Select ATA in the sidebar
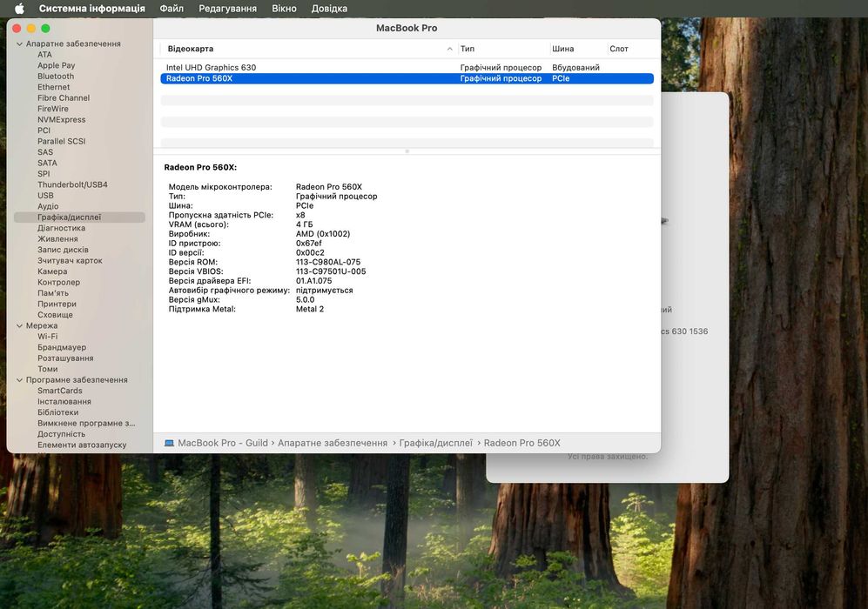 [x=45, y=54]
